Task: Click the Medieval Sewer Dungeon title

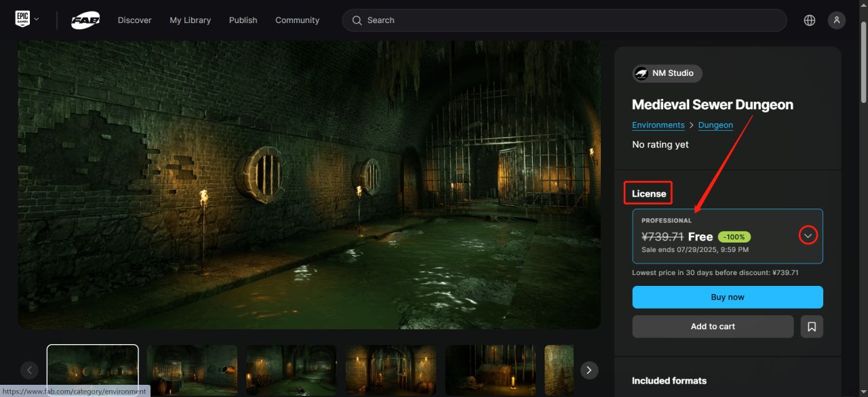Action: 713,104
